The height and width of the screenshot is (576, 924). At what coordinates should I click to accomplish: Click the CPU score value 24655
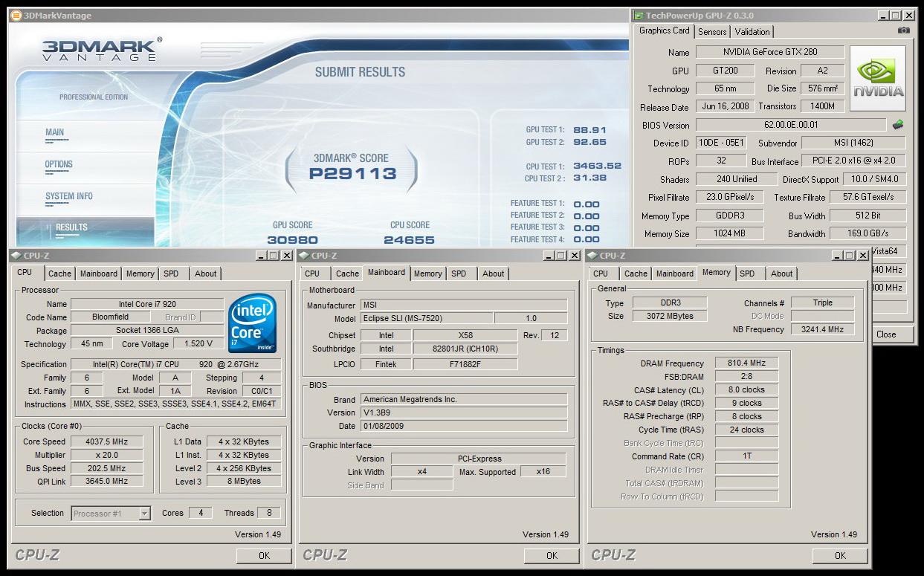click(410, 239)
